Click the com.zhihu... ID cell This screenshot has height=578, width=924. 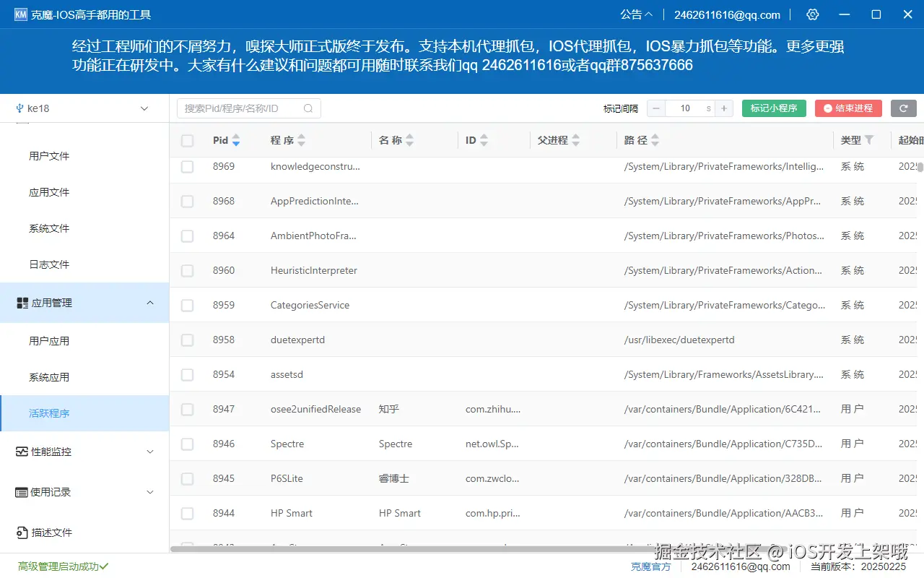coord(493,409)
